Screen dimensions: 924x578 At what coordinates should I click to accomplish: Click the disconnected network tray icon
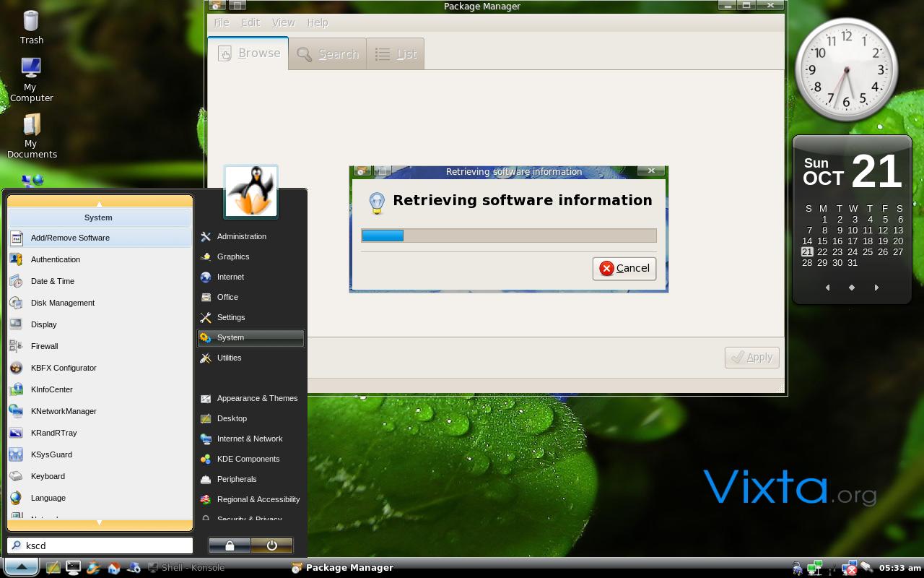click(850, 568)
